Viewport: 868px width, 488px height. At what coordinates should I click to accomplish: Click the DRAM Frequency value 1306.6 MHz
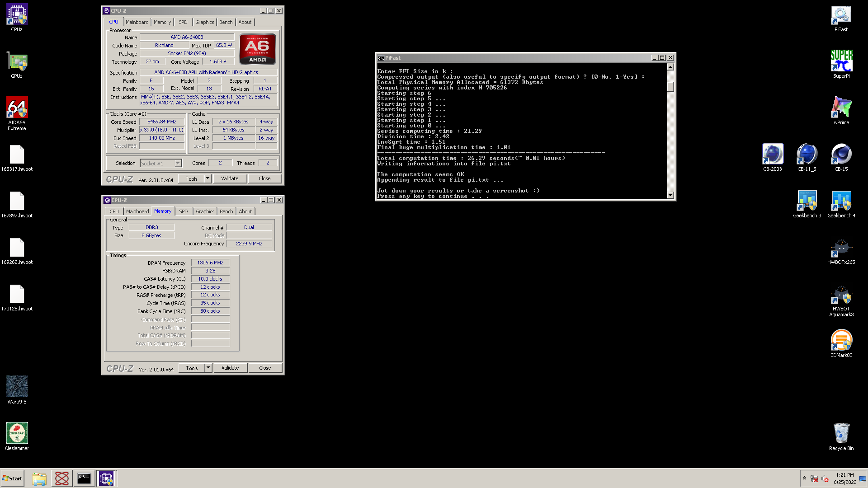click(x=210, y=263)
